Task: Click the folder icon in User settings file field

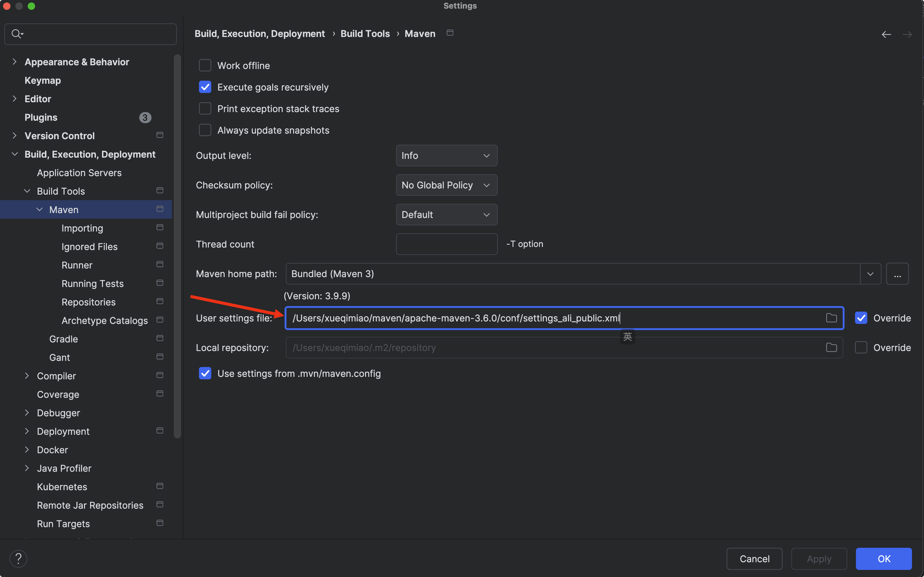Action: pyautogui.click(x=831, y=318)
